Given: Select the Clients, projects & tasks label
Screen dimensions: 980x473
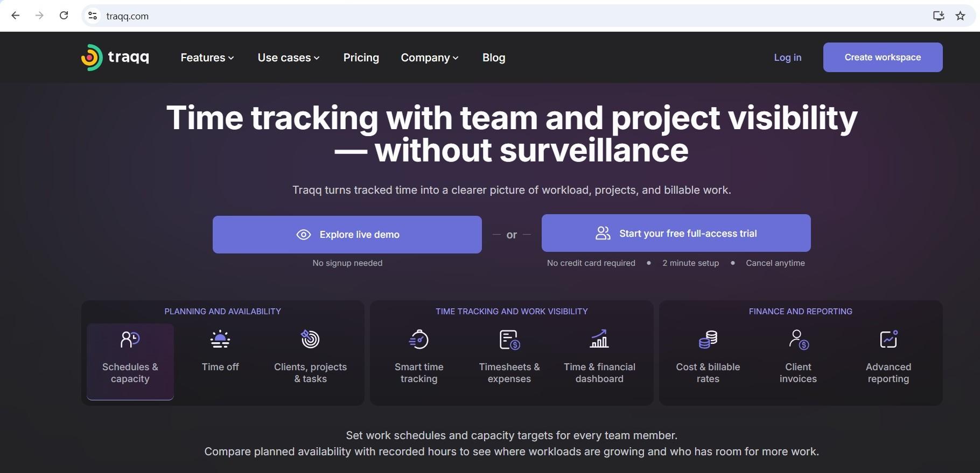Looking at the screenshot, I should pyautogui.click(x=310, y=373).
